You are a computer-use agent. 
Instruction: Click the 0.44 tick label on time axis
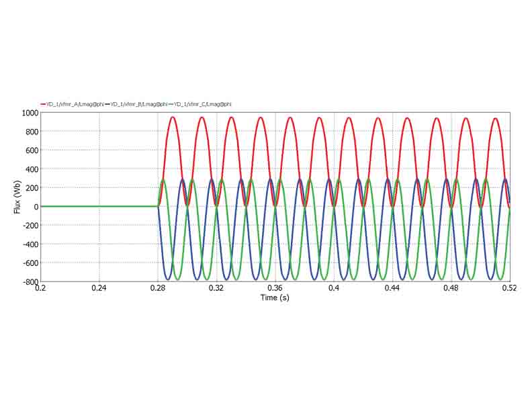click(392, 288)
